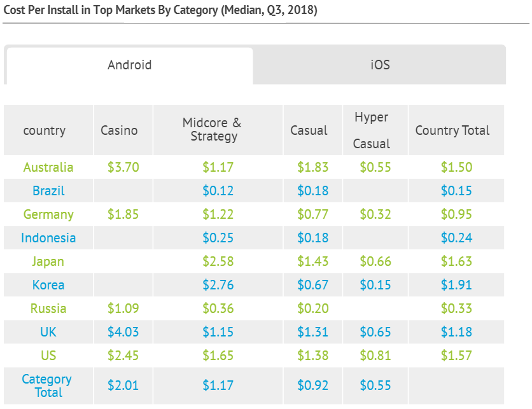Click the Indonesia country name

tap(48, 238)
